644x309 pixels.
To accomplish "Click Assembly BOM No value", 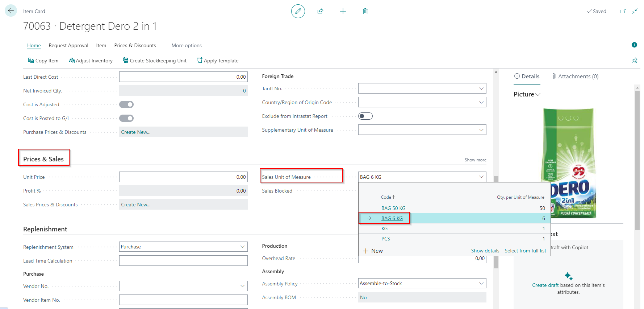I will (363, 297).
